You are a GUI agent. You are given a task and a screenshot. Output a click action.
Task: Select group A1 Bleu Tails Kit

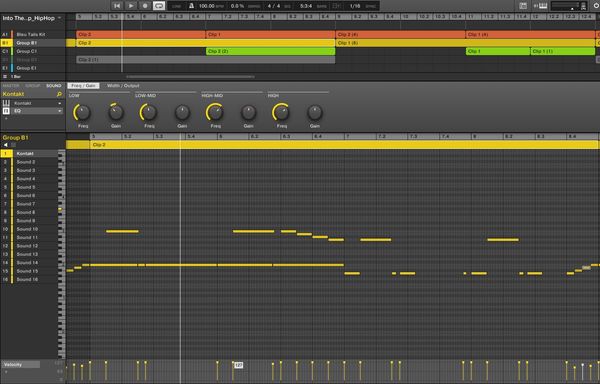(33, 34)
